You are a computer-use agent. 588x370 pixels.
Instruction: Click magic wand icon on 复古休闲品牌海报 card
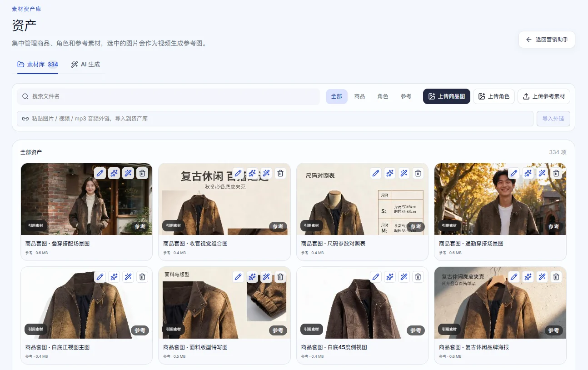[542, 277]
